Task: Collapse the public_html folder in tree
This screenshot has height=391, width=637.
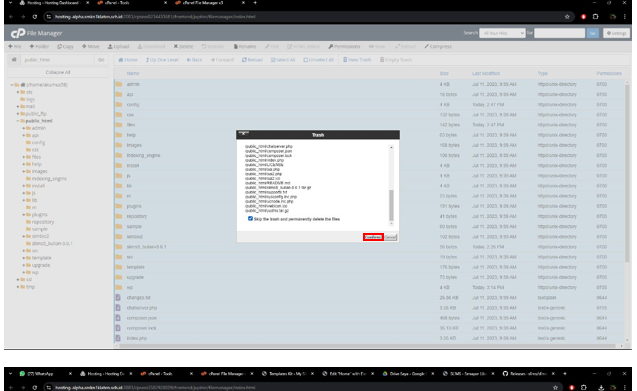Action: (x=18, y=121)
